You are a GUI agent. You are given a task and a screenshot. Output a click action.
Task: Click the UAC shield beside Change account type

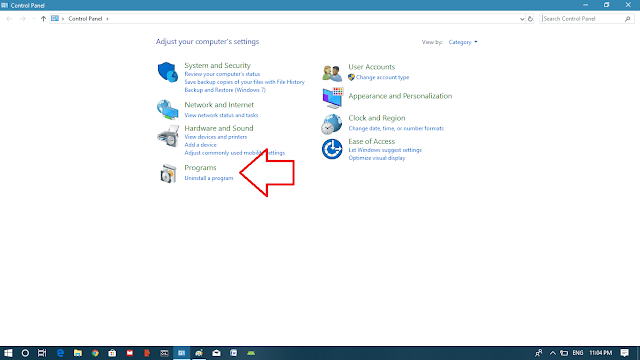point(351,77)
